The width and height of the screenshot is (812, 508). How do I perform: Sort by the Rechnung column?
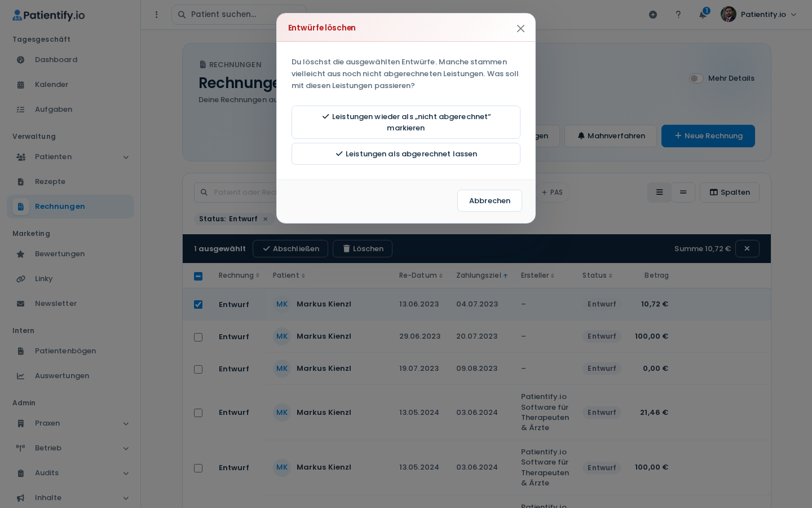[x=239, y=275]
